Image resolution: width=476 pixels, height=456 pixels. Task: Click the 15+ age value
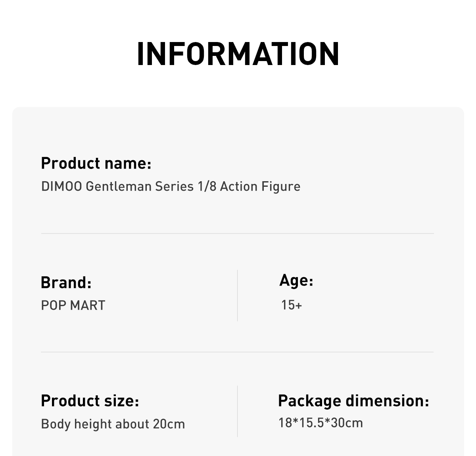pos(292,305)
